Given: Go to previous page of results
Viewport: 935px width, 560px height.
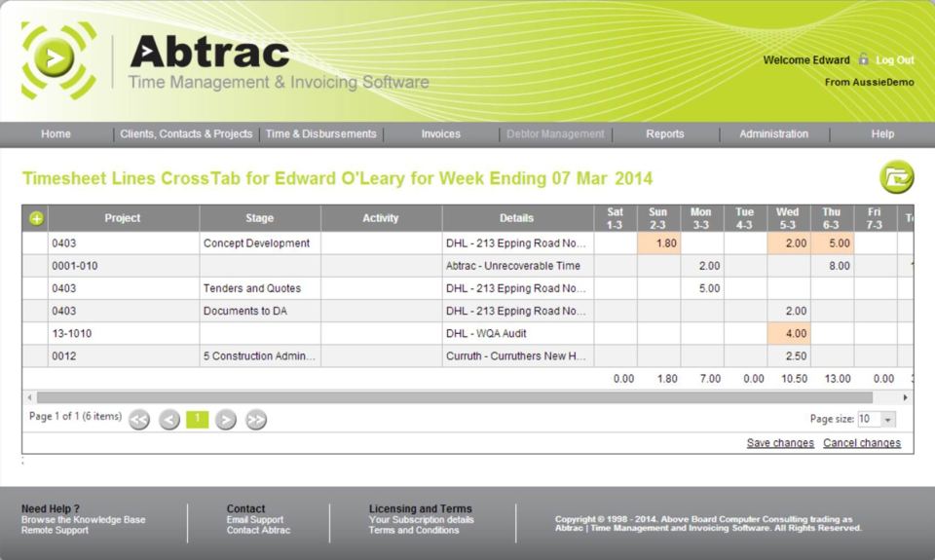Looking at the screenshot, I should point(169,420).
